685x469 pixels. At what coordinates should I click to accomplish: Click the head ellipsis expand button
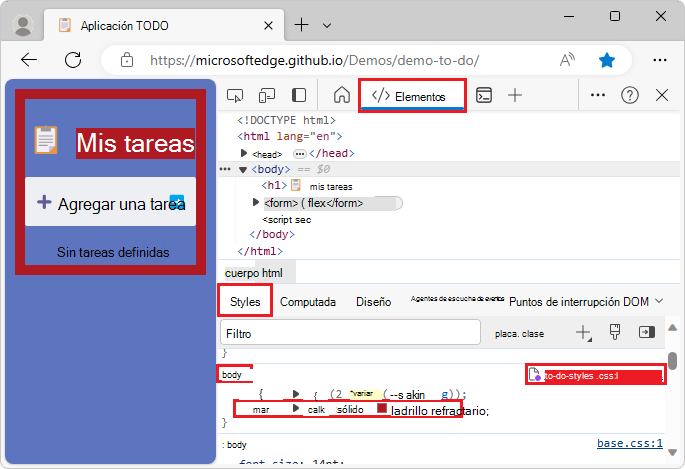[299, 154]
